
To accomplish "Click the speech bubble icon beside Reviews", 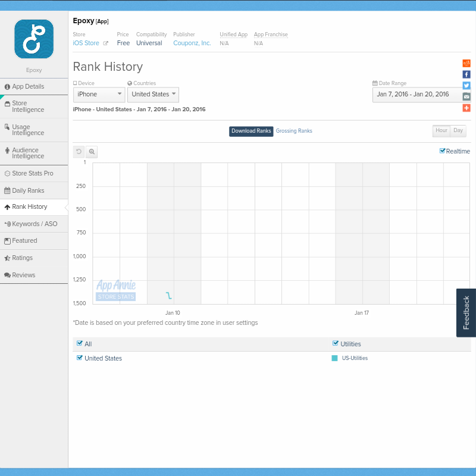I will click(7, 275).
